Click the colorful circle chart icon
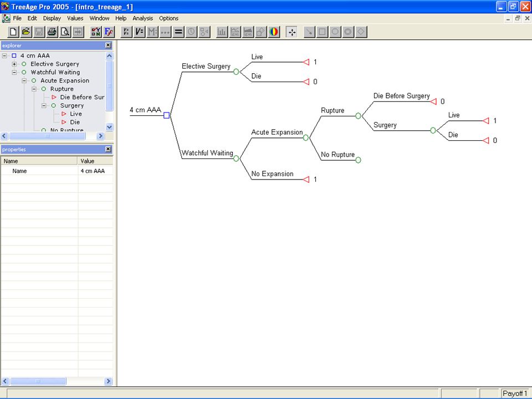This screenshot has height=399, width=532. pyautogui.click(x=274, y=32)
